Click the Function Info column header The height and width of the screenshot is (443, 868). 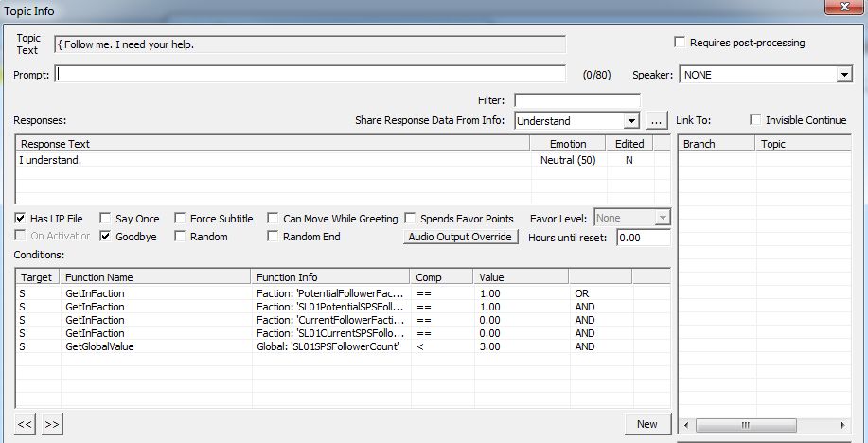331,276
